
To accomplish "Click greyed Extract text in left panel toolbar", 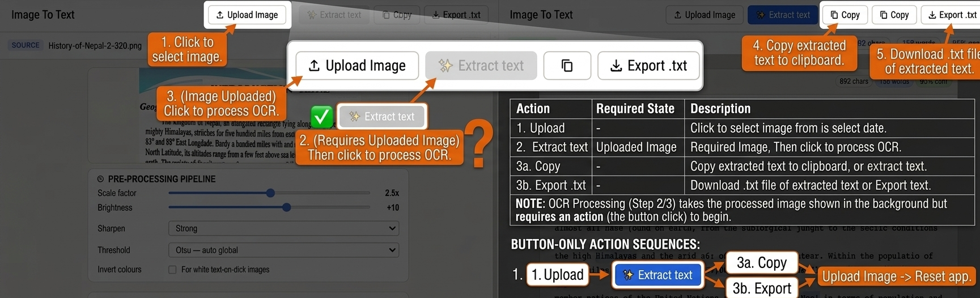I will (x=334, y=15).
